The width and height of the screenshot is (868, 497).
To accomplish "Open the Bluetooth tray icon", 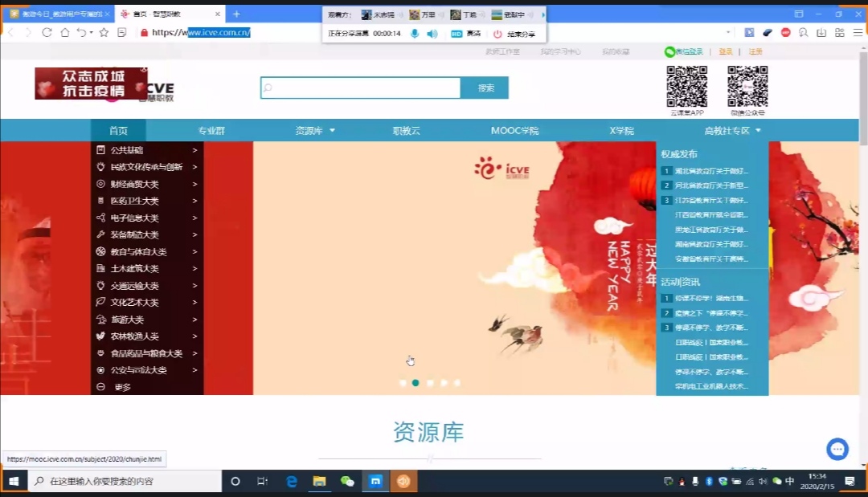I will pos(709,482).
